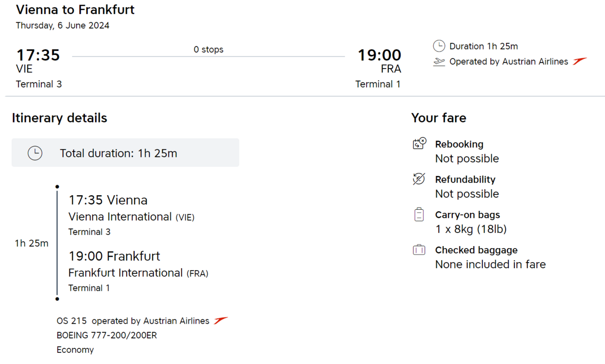
Task: Click the BOEING 777-200/200ER aircraft text
Action: coord(107,335)
